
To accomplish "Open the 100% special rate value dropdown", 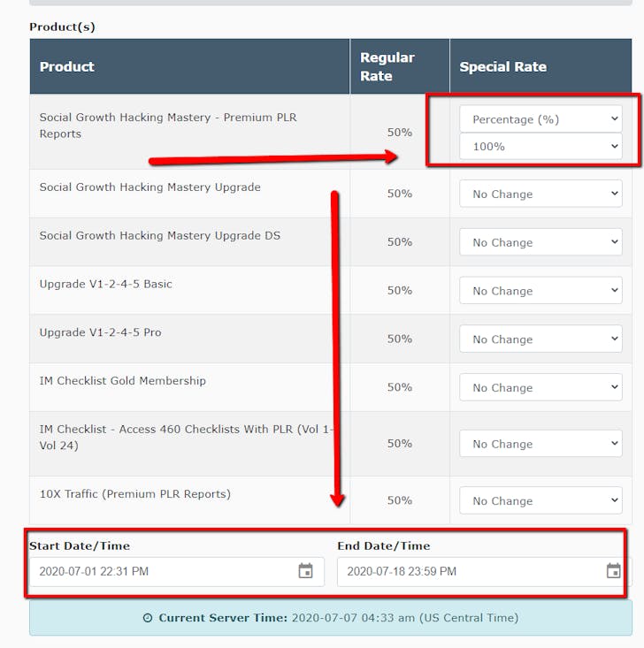I will (540, 147).
